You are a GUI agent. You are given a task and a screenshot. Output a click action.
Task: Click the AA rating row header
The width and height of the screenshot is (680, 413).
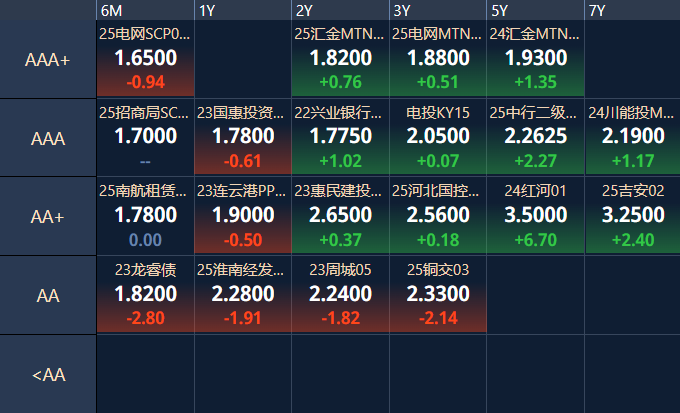click(48, 295)
